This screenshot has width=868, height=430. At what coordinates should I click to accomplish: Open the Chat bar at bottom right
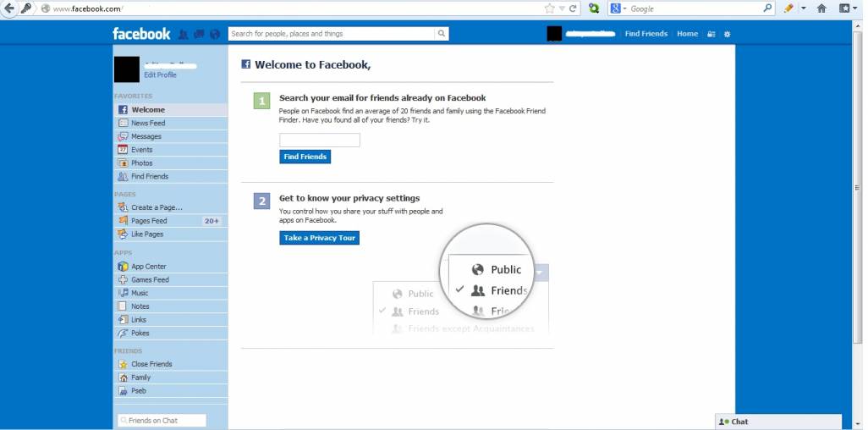point(778,422)
